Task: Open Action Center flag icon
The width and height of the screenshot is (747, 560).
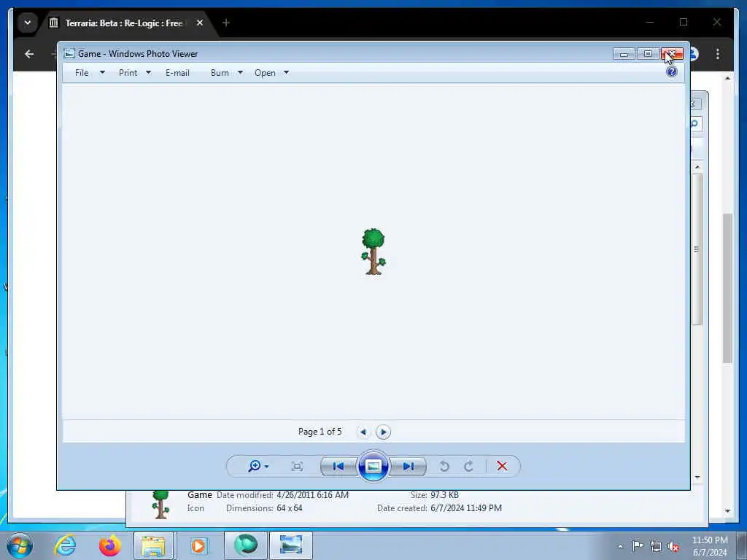Action: [x=638, y=546]
